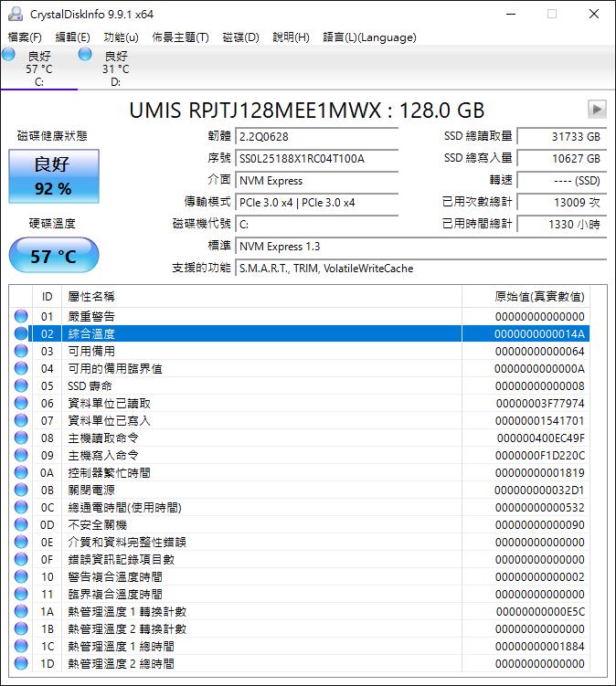Click status orb for 02 綜合溫度
Screen dimensions: 616x686
(x=21, y=333)
